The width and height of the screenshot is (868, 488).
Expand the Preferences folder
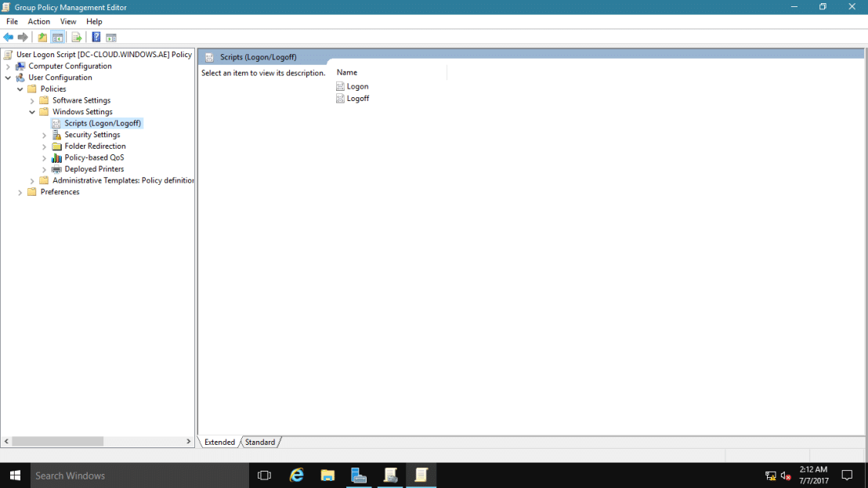20,193
